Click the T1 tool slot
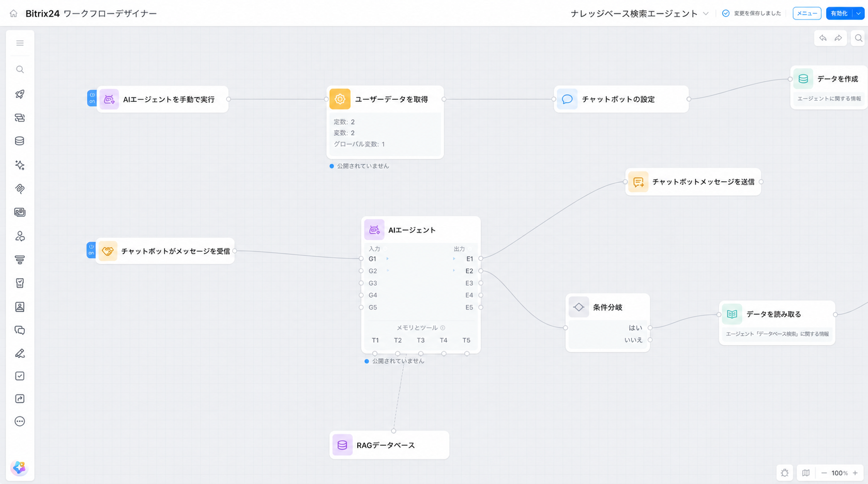Screen dimensions: 868x484 click(375, 340)
